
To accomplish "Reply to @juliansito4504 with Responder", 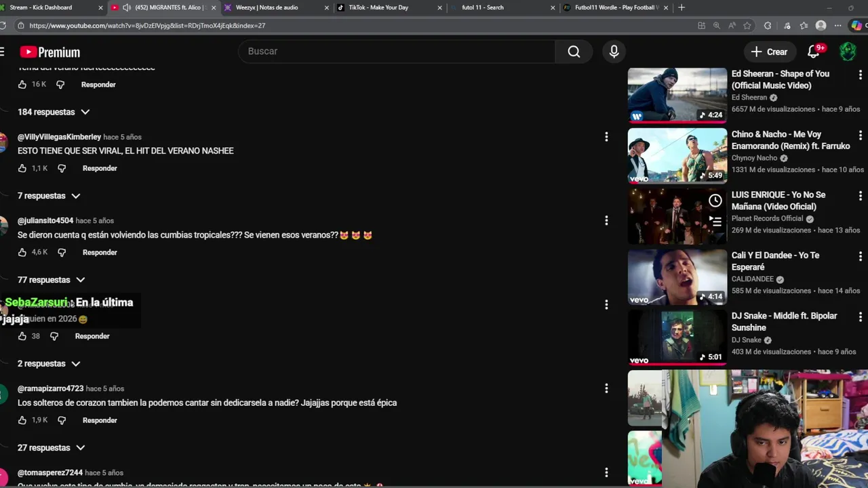I will [x=100, y=252].
